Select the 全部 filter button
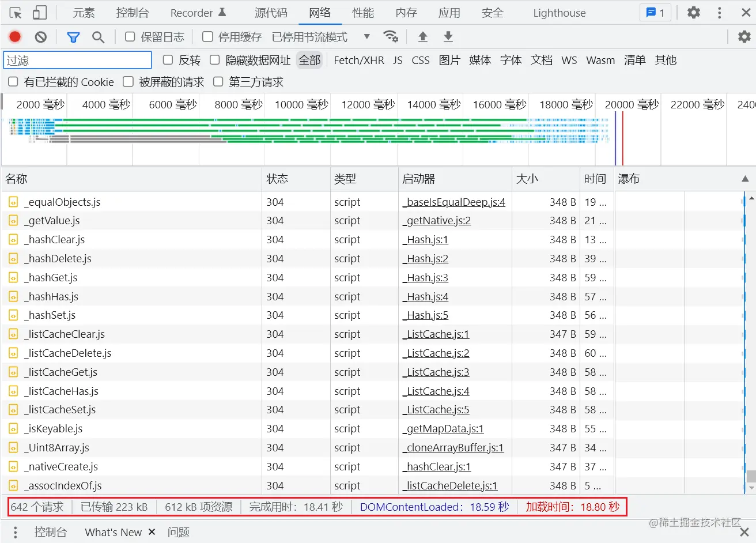The height and width of the screenshot is (543, 756). [x=310, y=60]
